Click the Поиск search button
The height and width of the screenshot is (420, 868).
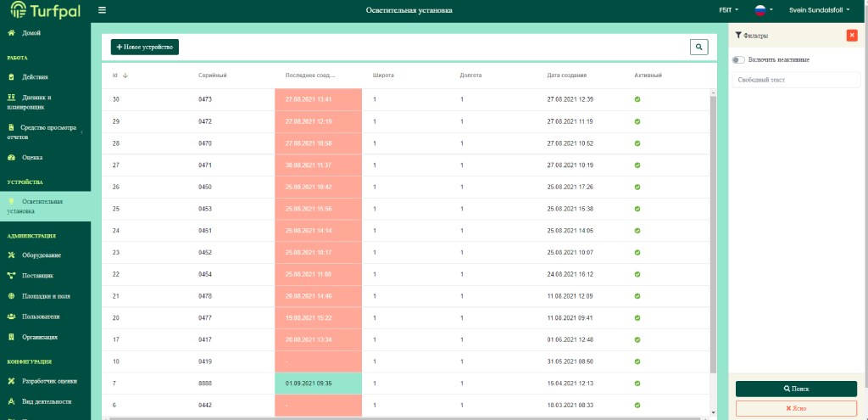(796, 389)
